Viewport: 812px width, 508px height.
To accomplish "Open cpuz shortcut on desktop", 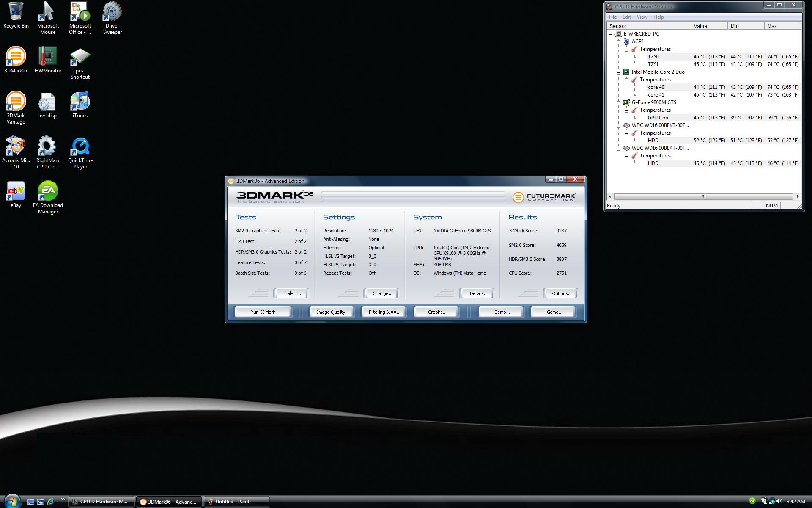I will 80,63.
